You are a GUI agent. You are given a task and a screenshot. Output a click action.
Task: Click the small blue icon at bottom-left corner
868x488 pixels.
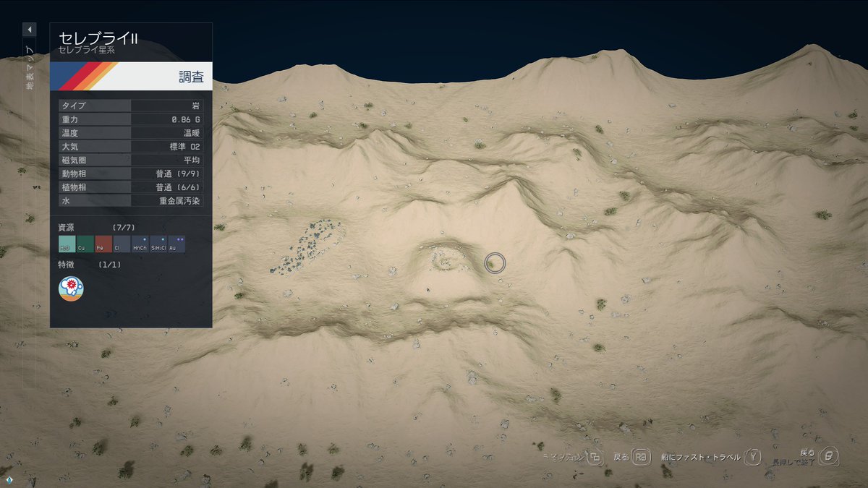9,480
